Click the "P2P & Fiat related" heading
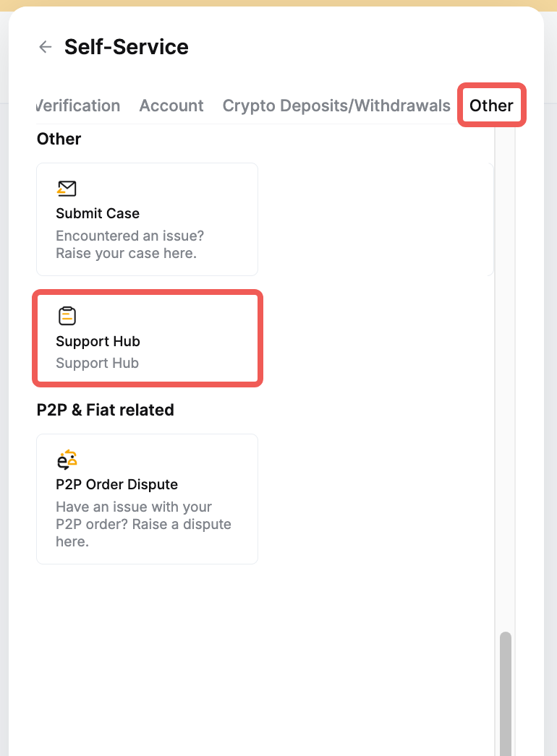This screenshot has width=557, height=756. point(106,410)
